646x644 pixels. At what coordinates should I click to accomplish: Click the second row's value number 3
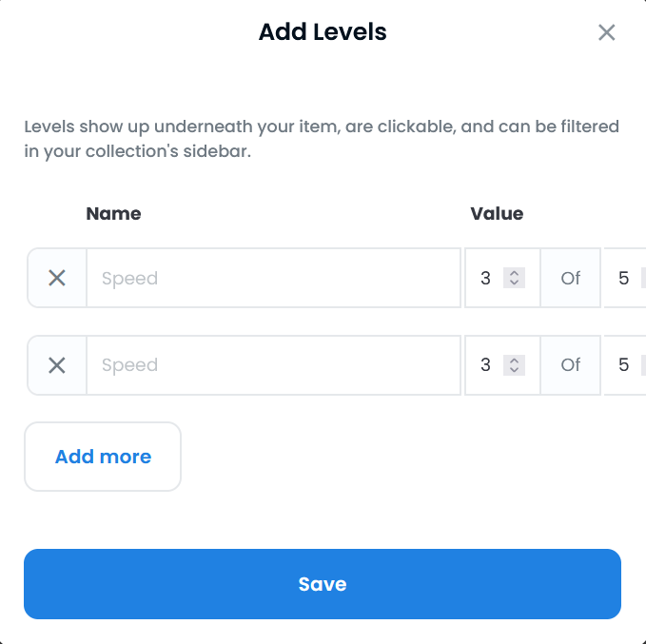pos(486,364)
